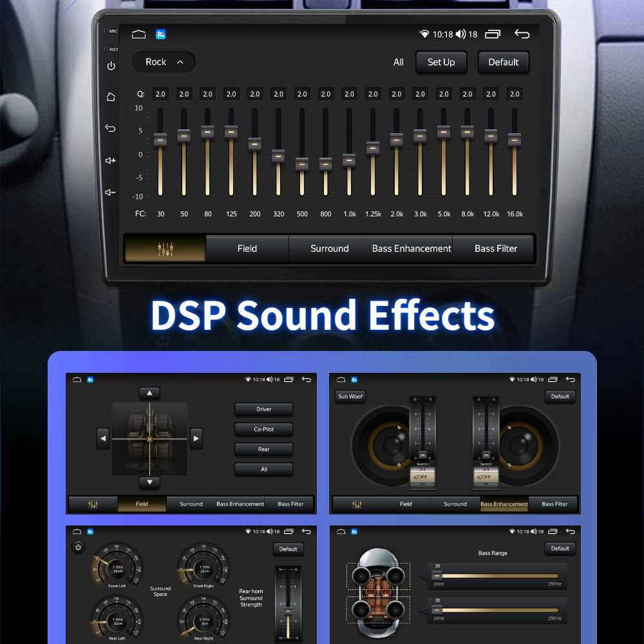Click the Set Up button
Viewport: 644px width, 644px height.
[440, 62]
